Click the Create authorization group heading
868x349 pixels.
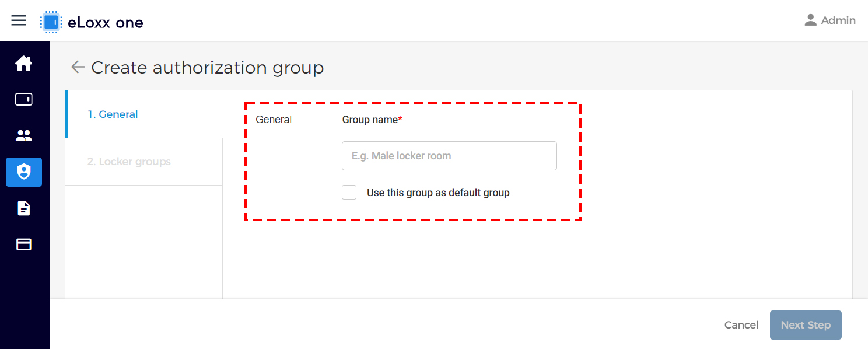208,68
